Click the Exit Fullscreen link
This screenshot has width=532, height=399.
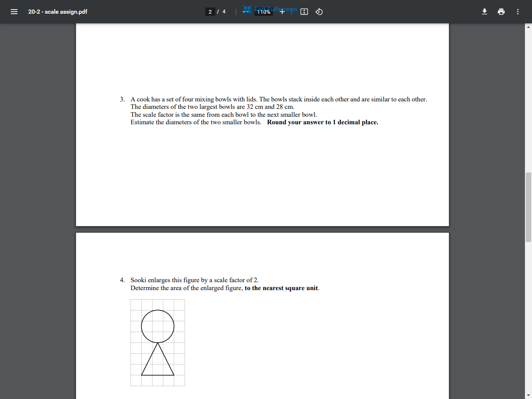(275, 9)
